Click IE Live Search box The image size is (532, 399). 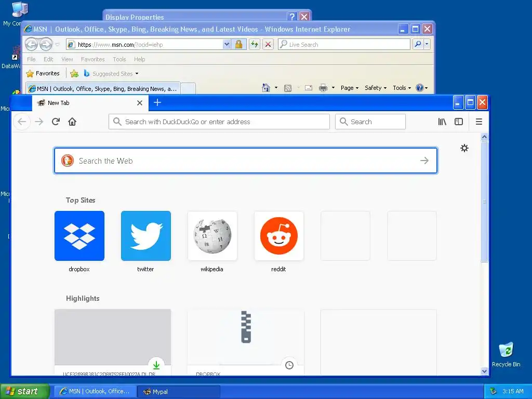point(344,44)
